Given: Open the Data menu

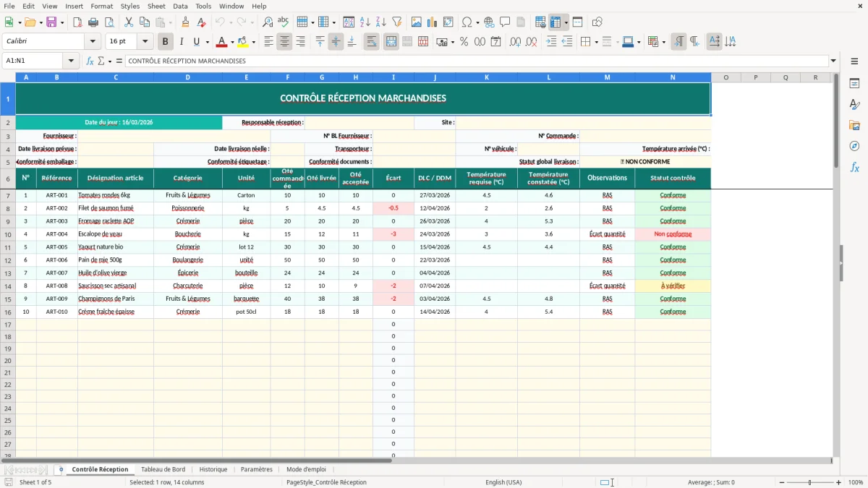Looking at the screenshot, I should pyautogui.click(x=180, y=6).
